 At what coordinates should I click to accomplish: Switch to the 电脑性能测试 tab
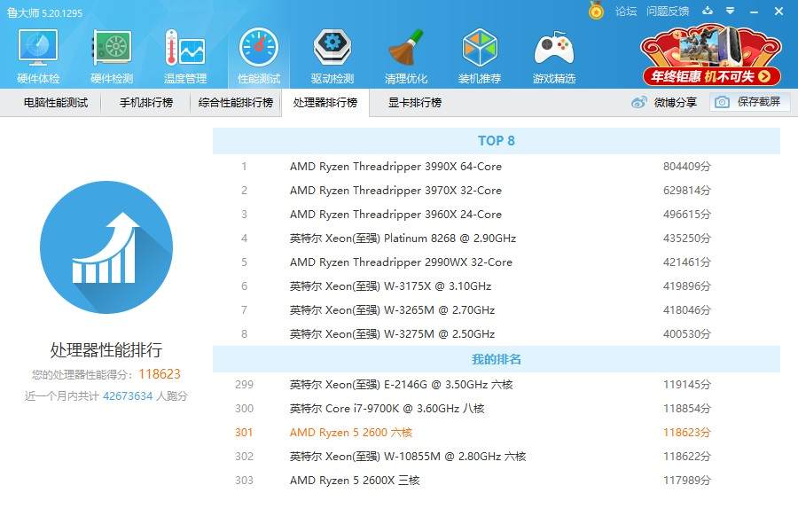[56, 102]
